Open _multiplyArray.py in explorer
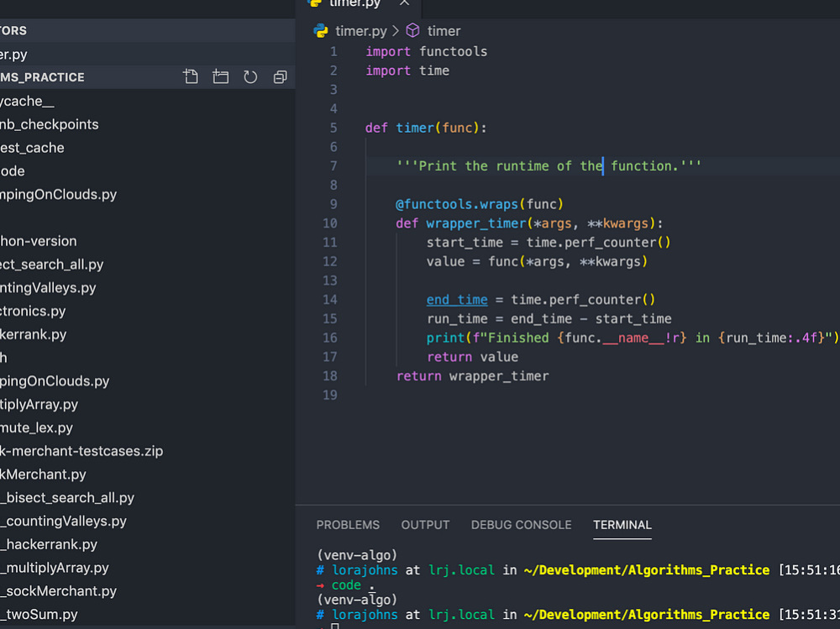 click(147, 568)
